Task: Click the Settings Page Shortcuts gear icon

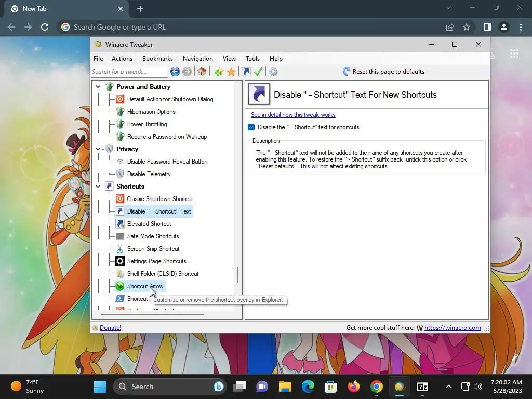Action: (120, 261)
